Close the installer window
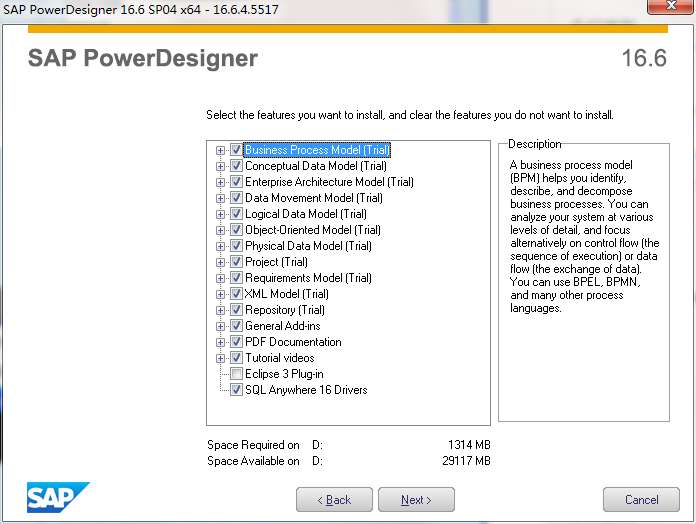Viewport: 696px width, 524px height. coord(671,6)
